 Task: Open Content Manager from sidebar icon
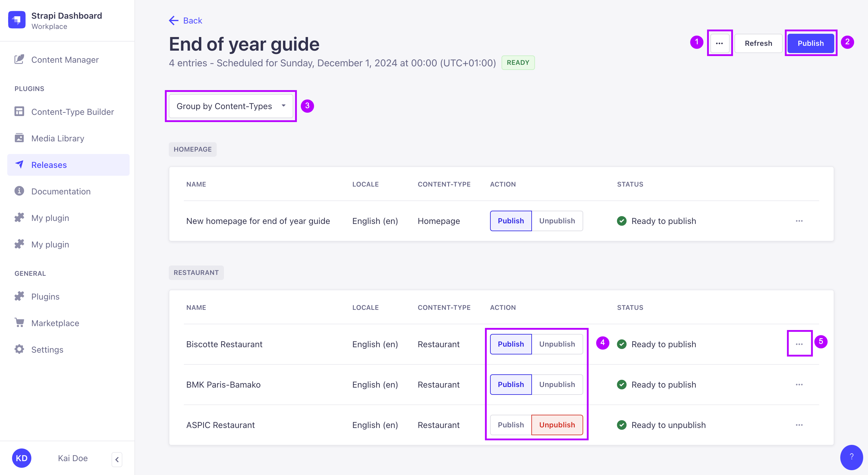[x=19, y=59]
